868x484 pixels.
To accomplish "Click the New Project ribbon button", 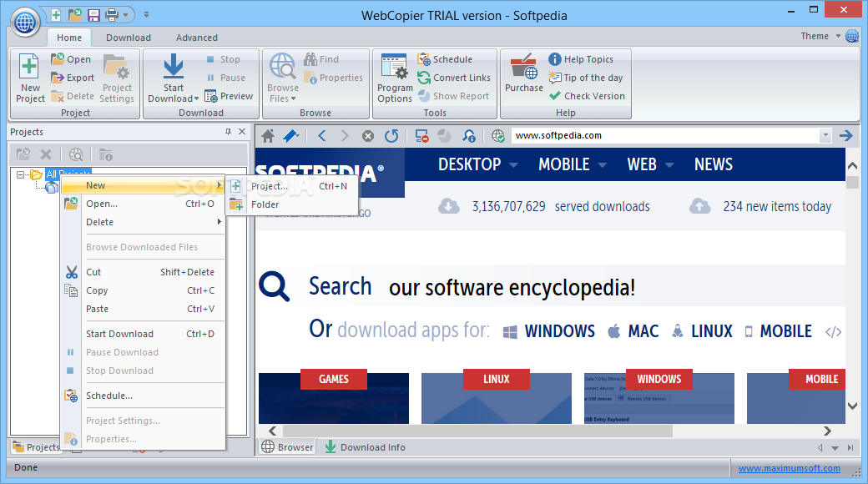I will click(30, 78).
